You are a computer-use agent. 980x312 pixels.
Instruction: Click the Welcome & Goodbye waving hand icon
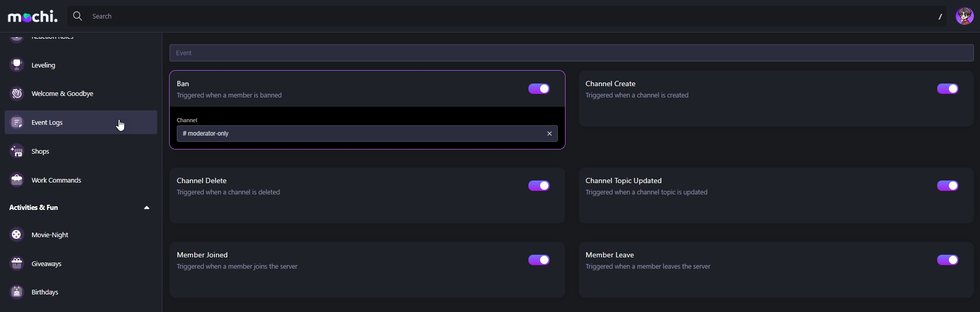(x=17, y=93)
